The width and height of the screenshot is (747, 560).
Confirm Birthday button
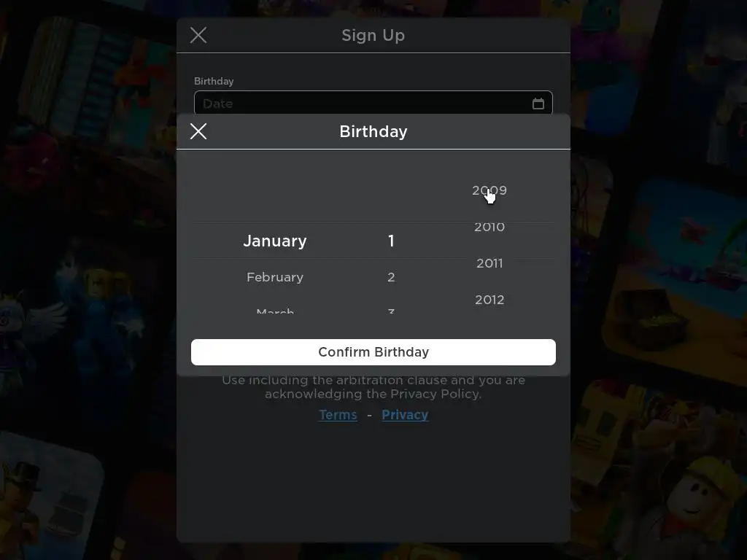(373, 352)
